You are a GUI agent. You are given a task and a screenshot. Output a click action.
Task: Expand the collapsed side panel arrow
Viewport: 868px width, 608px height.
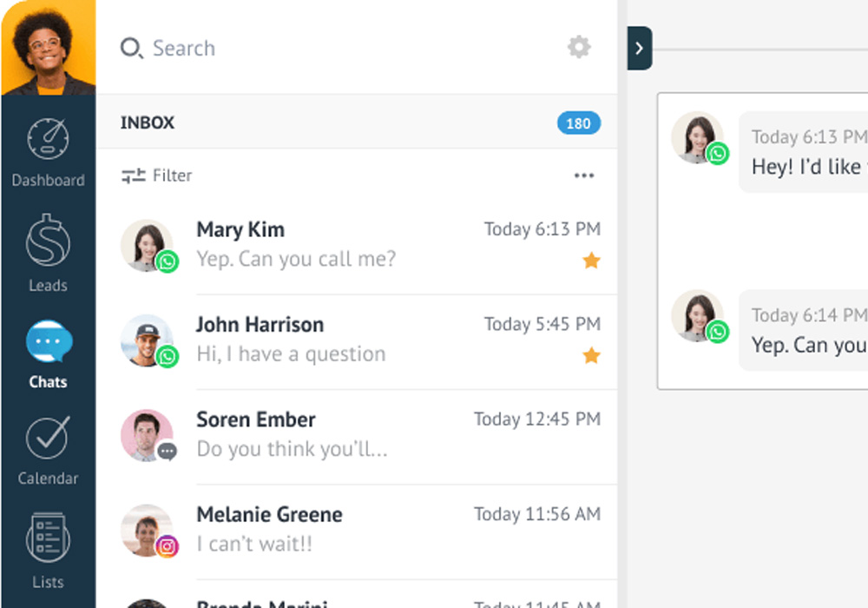(x=640, y=49)
